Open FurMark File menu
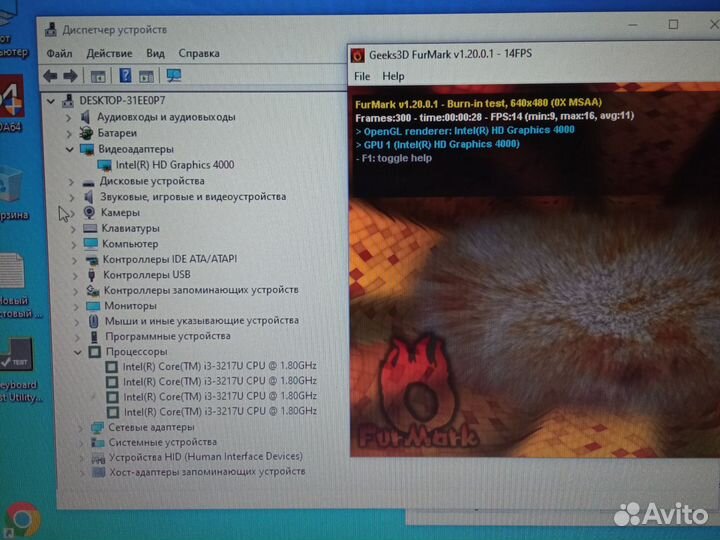 [362, 76]
